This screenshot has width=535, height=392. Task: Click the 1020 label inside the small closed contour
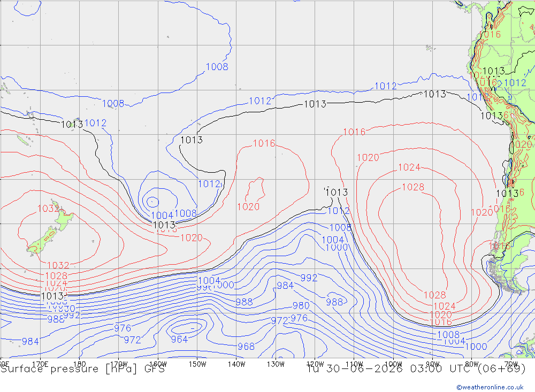(x=248, y=206)
